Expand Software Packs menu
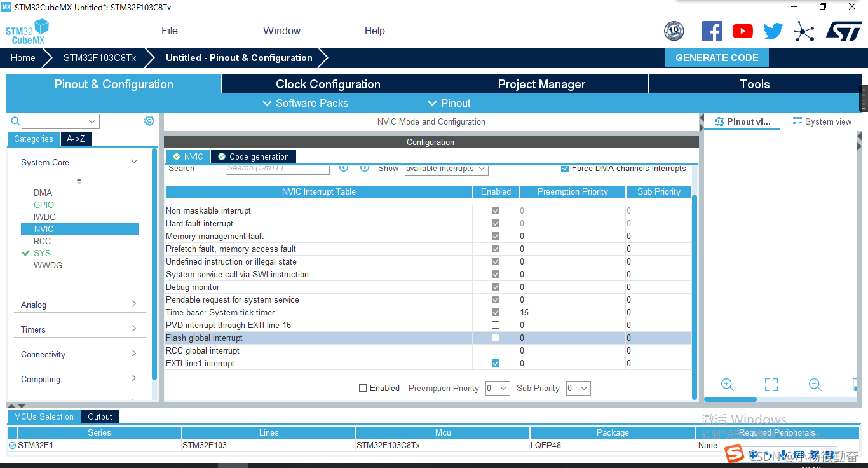The height and width of the screenshot is (468, 868). (305, 103)
